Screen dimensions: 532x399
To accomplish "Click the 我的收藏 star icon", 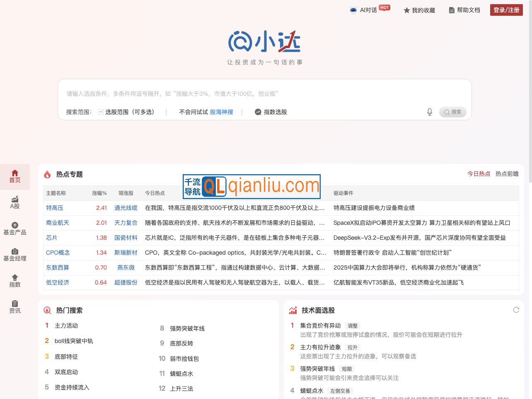I will (406, 10).
